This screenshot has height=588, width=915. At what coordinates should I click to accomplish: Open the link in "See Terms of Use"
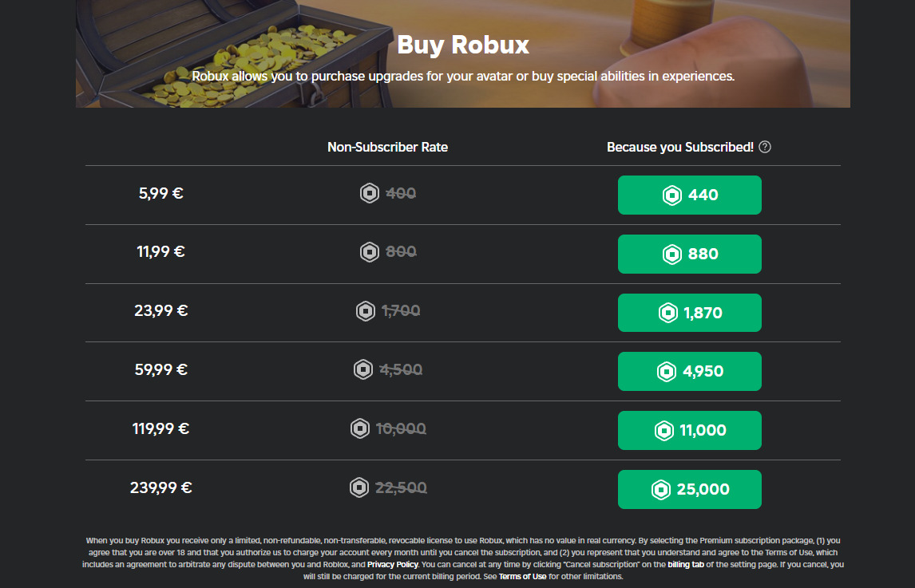click(x=522, y=576)
